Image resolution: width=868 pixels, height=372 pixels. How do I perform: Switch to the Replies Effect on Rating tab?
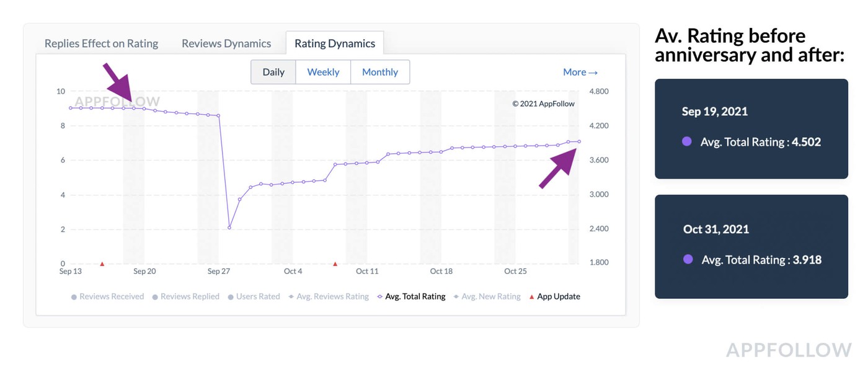pos(101,43)
